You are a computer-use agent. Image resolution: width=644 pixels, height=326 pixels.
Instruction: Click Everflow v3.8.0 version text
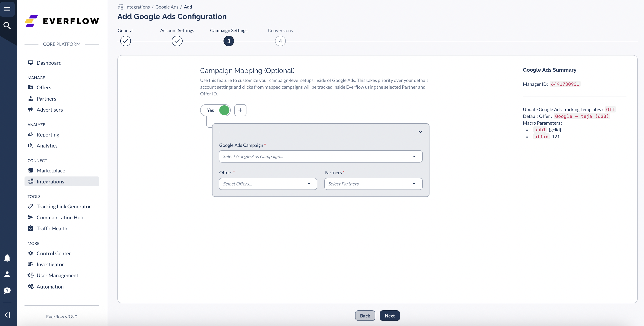(x=62, y=317)
